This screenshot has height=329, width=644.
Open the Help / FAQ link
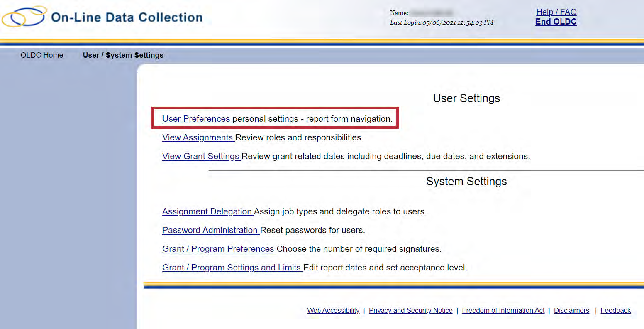(556, 12)
